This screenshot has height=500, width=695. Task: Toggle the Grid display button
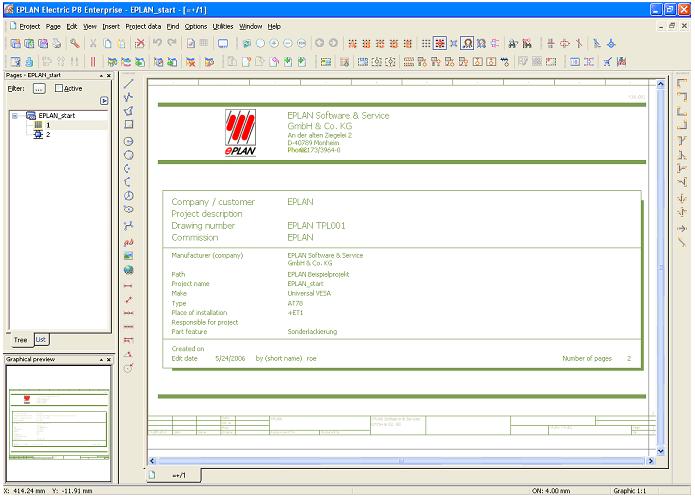pyautogui.click(x=426, y=43)
